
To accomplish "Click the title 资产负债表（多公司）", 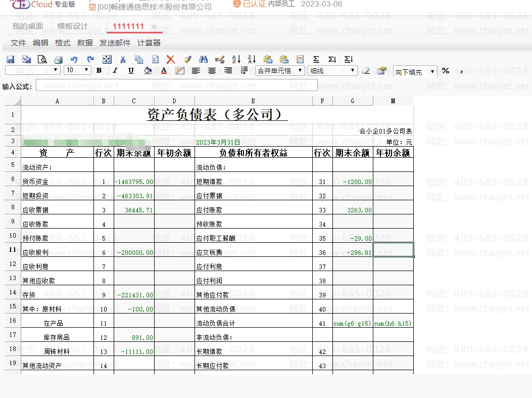I will 217,115.
